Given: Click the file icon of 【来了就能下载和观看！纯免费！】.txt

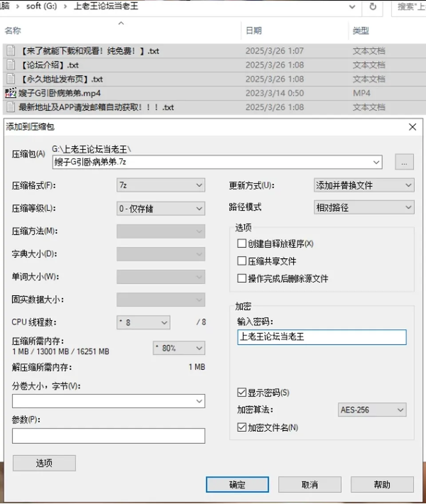Looking at the screenshot, I should (x=11, y=51).
